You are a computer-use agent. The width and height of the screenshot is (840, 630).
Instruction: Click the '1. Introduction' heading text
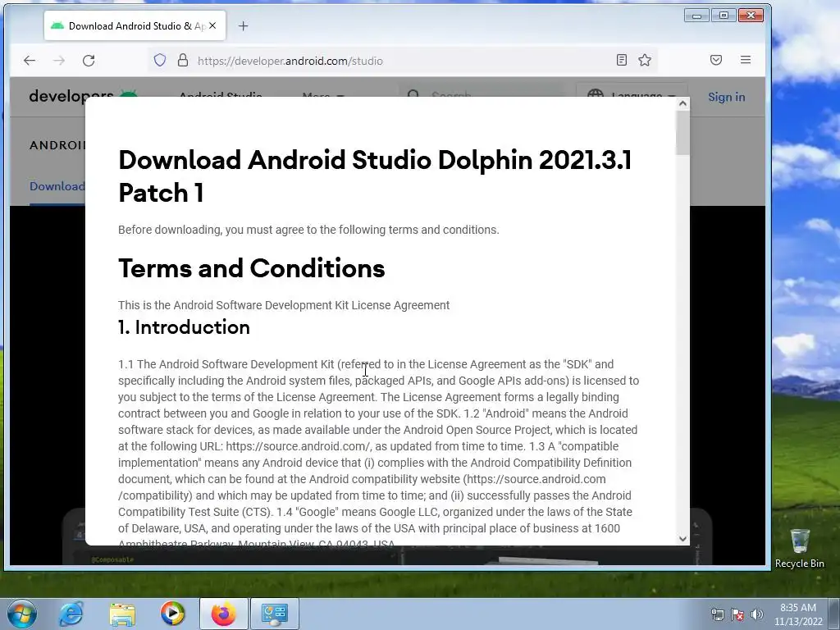pos(185,327)
